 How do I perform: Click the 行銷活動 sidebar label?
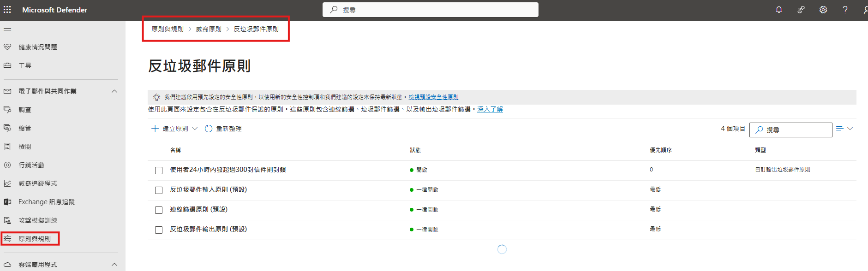[31, 165]
